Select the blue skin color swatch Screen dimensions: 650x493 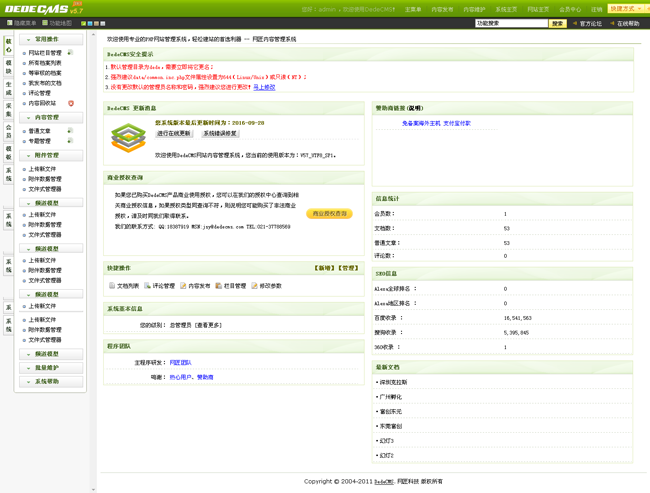[90, 24]
